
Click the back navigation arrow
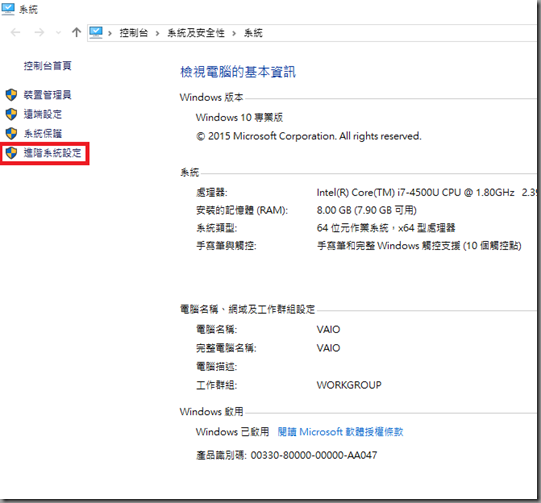tap(16, 33)
